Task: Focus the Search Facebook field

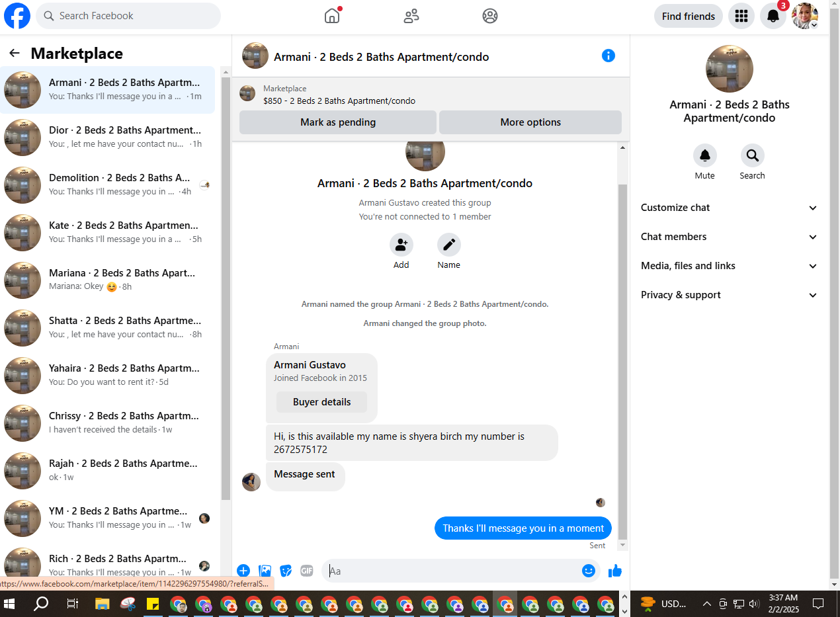Action: coord(128,16)
